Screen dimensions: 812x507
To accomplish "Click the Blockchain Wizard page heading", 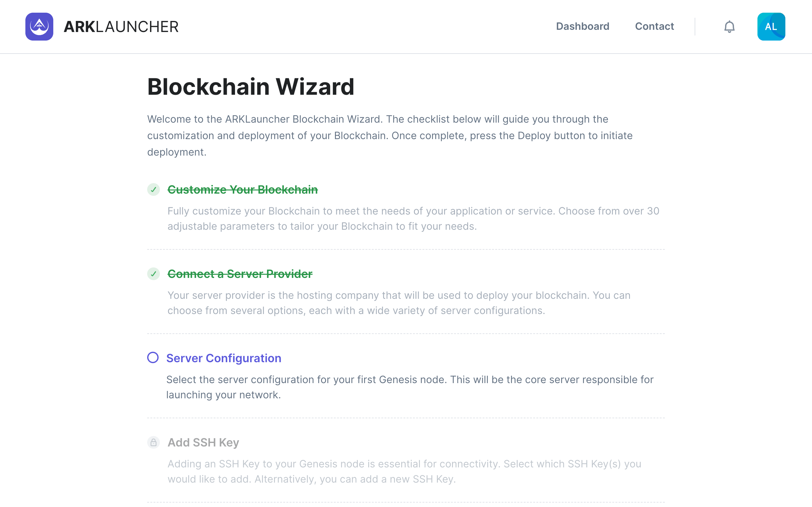I will coord(251,87).
